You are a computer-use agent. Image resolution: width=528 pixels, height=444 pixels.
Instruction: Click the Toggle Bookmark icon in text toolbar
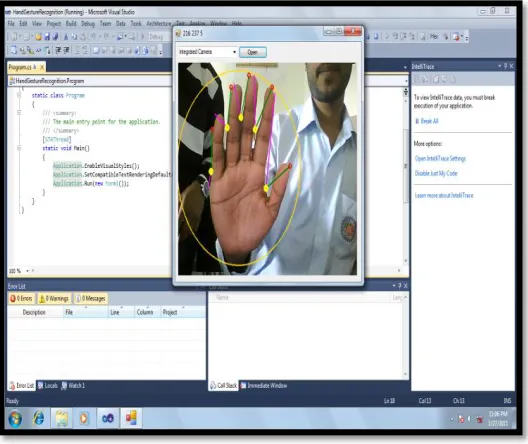[x=96, y=50]
